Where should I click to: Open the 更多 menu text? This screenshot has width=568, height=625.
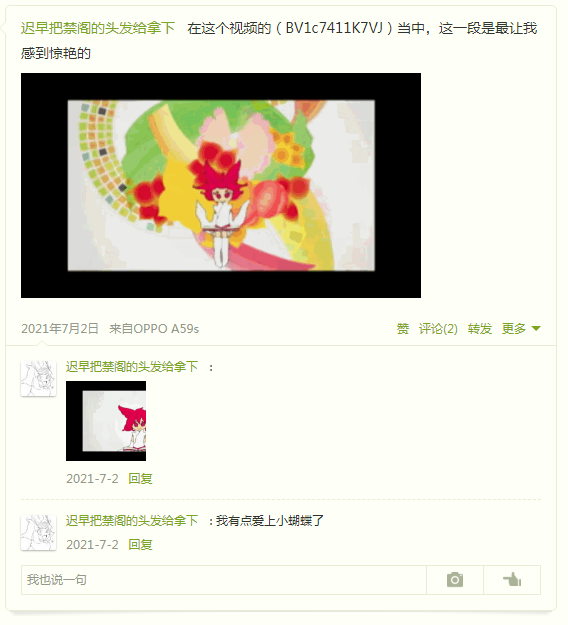(514, 329)
